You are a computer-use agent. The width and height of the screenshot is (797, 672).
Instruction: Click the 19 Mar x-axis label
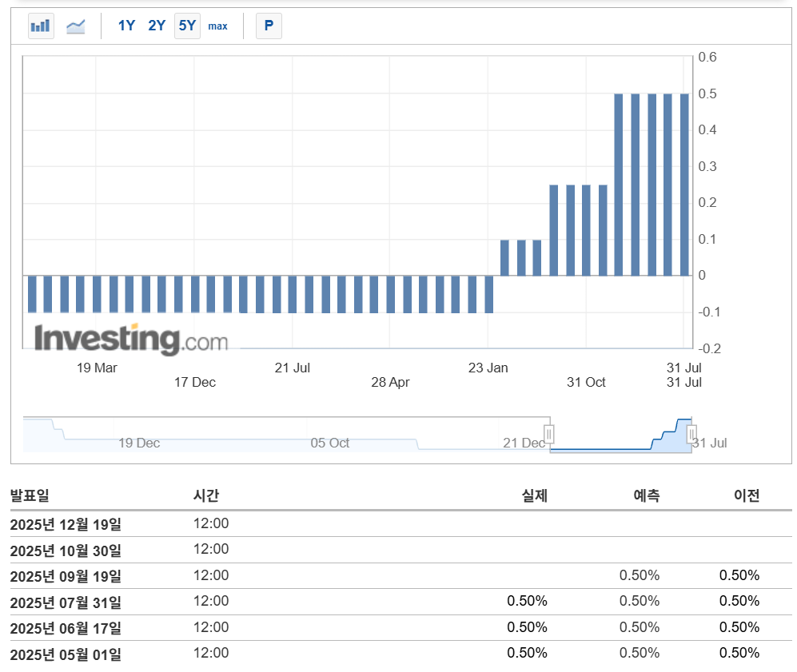coord(97,368)
